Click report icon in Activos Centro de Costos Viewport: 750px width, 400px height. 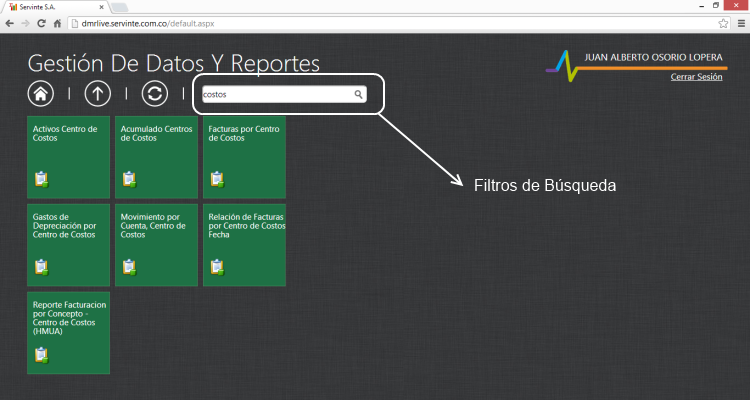click(x=41, y=179)
